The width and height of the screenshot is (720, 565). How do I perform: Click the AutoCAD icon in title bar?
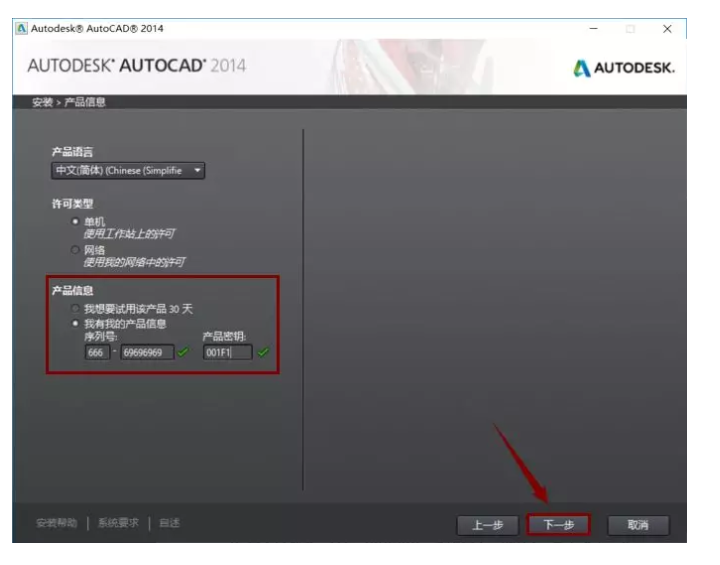point(21,28)
